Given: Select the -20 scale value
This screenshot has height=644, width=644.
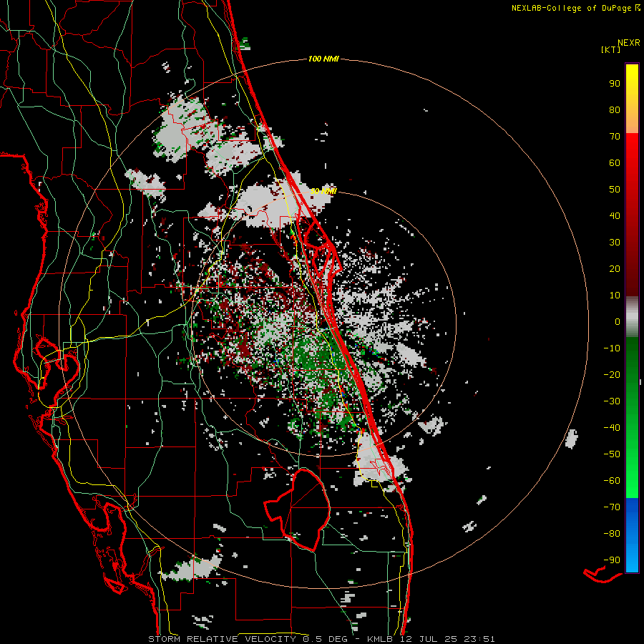Looking at the screenshot, I should (x=612, y=374).
